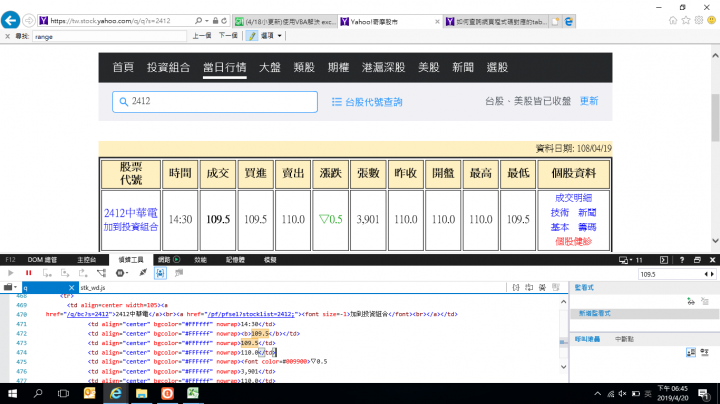Screen dimensions: 720x404
Task: Open Excel from taskbar
Action: pyautogui.click(x=192, y=393)
